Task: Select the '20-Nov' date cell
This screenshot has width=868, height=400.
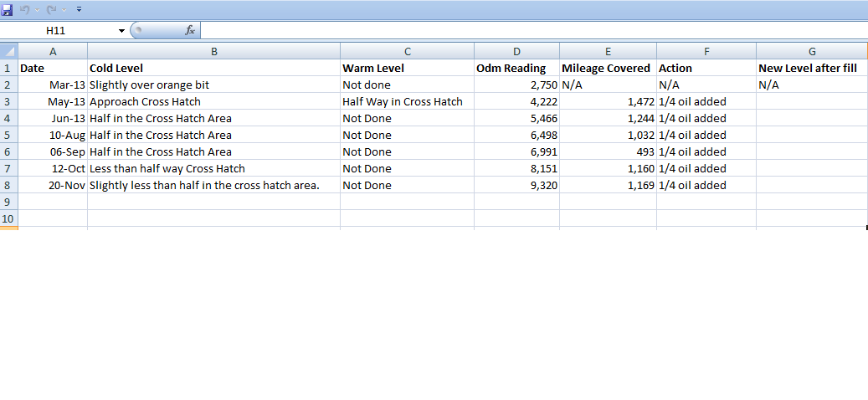Action: click(x=53, y=185)
